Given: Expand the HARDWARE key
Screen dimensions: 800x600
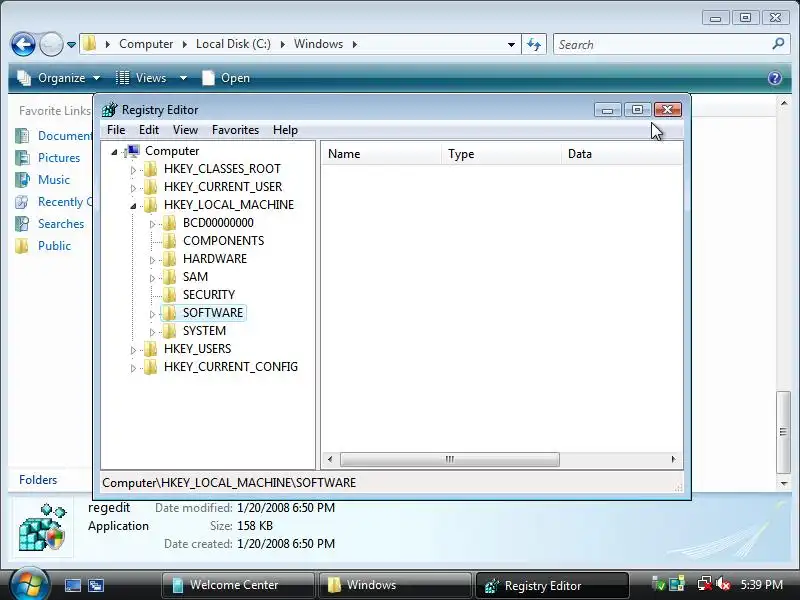Looking at the screenshot, I should 152,260.
